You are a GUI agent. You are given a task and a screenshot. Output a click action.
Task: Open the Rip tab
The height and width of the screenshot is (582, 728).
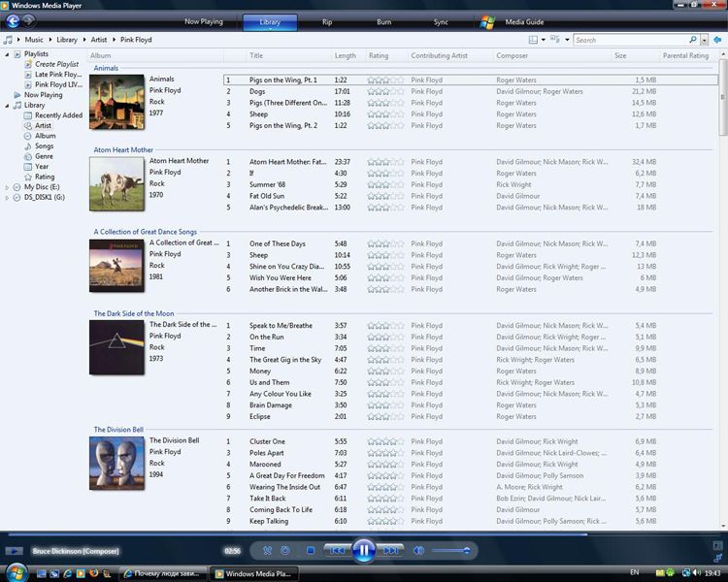(327, 21)
